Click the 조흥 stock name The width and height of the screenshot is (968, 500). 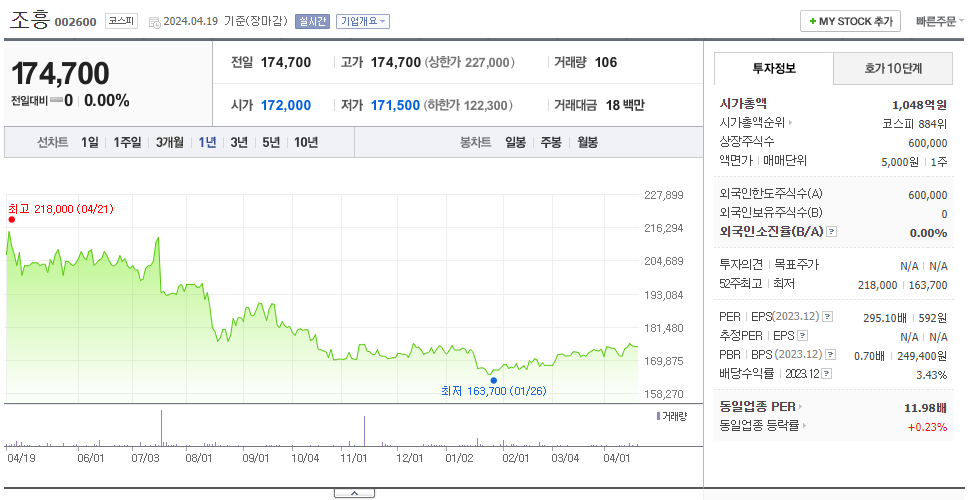pyautogui.click(x=29, y=20)
